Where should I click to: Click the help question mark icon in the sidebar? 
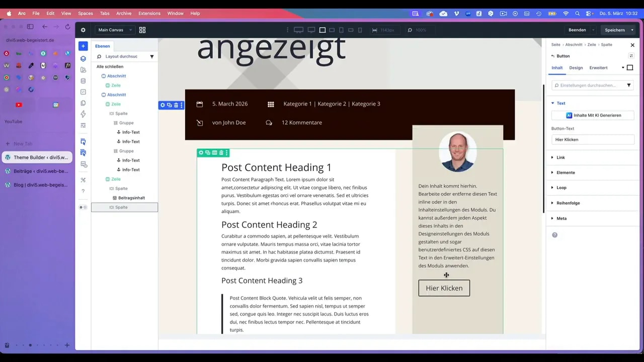[x=83, y=191]
